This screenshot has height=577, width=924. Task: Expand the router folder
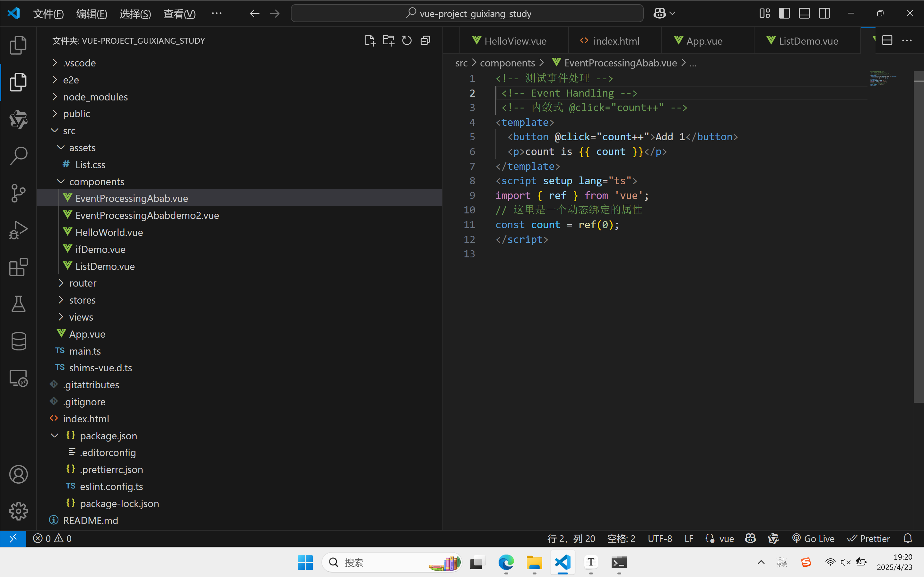(83, 283)
